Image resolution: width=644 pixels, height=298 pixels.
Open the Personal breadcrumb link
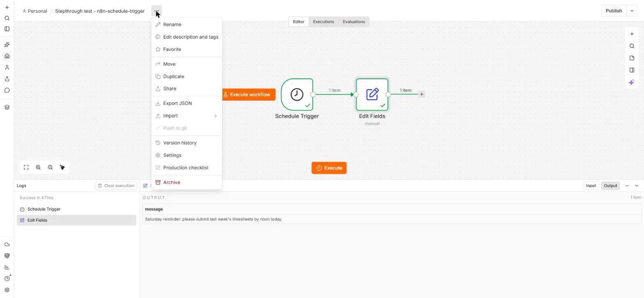pos(35,11)
